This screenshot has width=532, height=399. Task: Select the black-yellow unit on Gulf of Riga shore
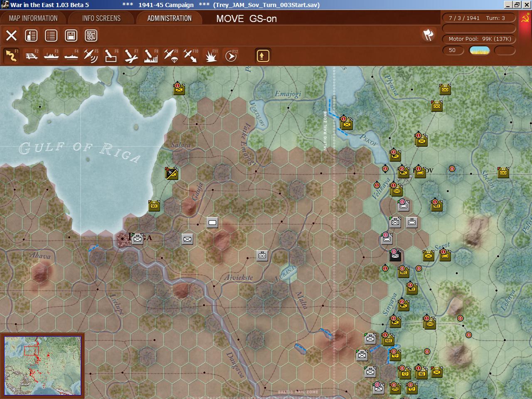(171, 173)
